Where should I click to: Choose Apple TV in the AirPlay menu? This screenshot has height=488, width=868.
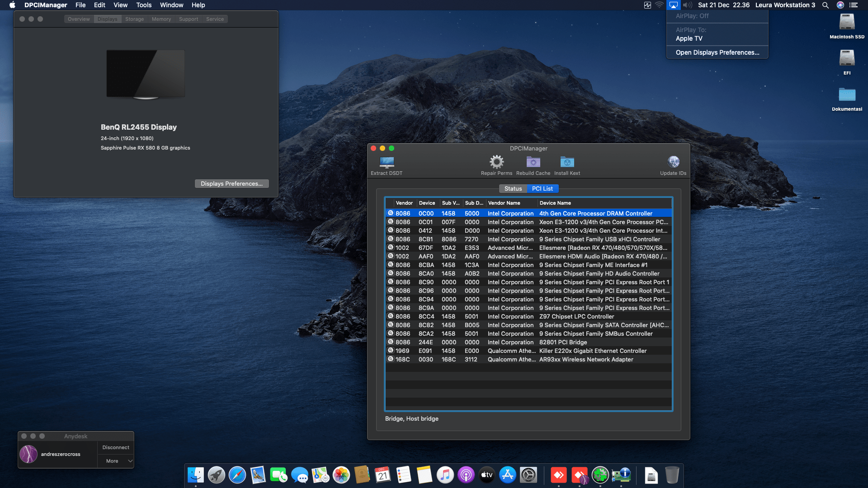(689, 38)
